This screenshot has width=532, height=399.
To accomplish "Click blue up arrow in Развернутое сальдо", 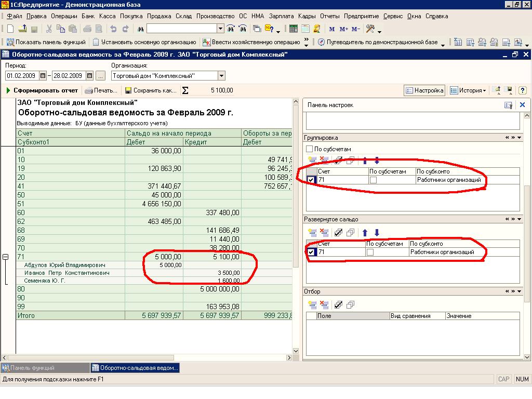I will click(x=365, y=232).
